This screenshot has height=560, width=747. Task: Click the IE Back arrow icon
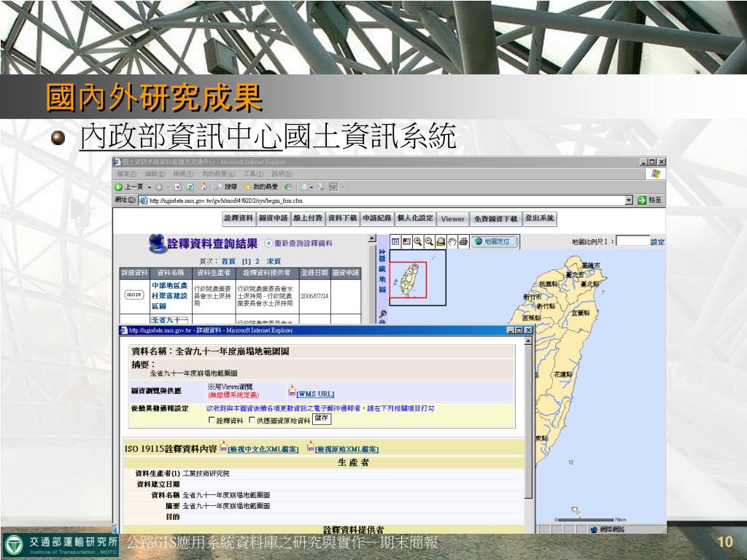tap(119, 187)
